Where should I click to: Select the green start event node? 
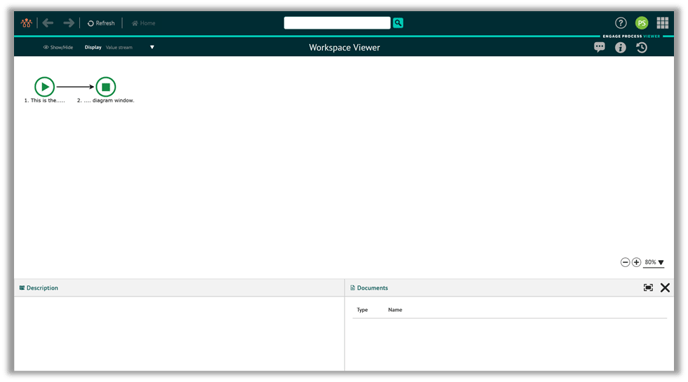[44, 86]
